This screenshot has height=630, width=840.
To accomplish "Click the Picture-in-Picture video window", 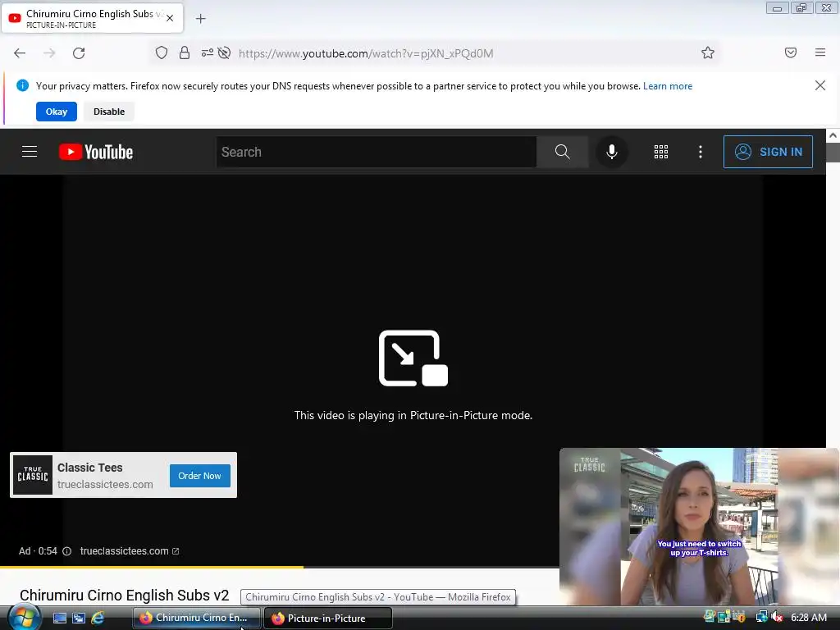I will coord(699,527).
